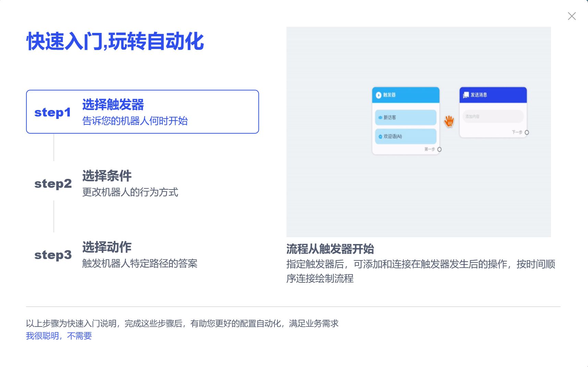588x367 pixels.
Task: Select step1 选择触发器 card
Action: 143,112
